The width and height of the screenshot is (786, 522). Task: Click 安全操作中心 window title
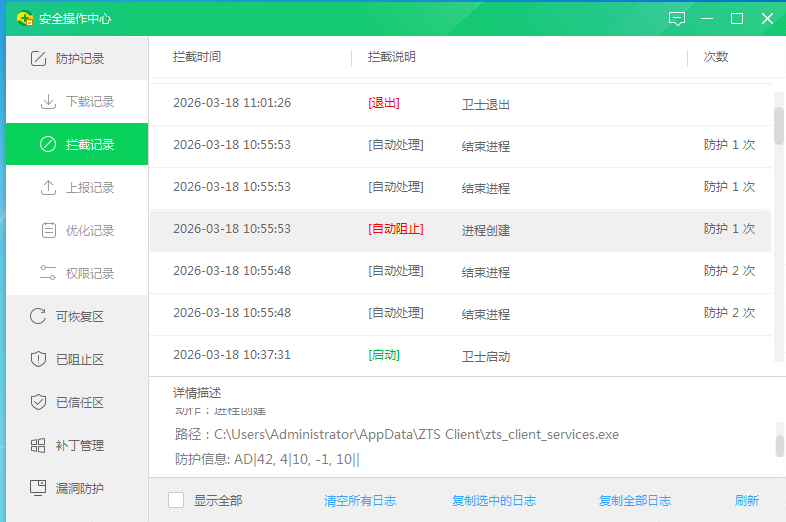[x=75, y=19]
